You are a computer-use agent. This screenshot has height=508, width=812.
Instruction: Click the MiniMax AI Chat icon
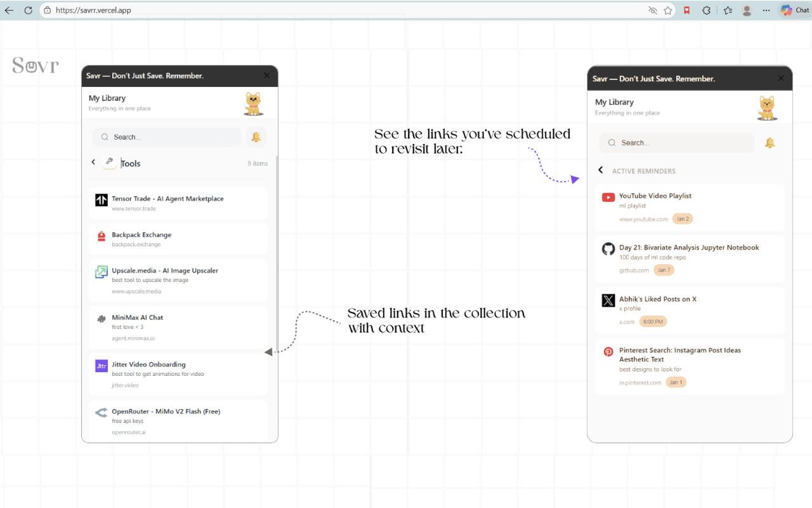pyautogui.click(x=101, y=319)
